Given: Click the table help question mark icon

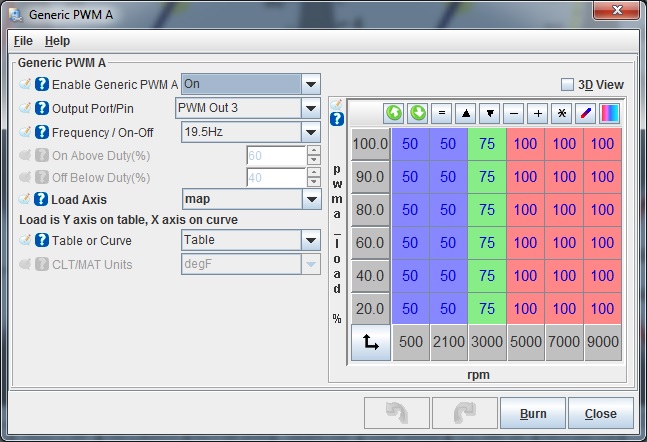Looking at the screenshot, I should [337, 119].
